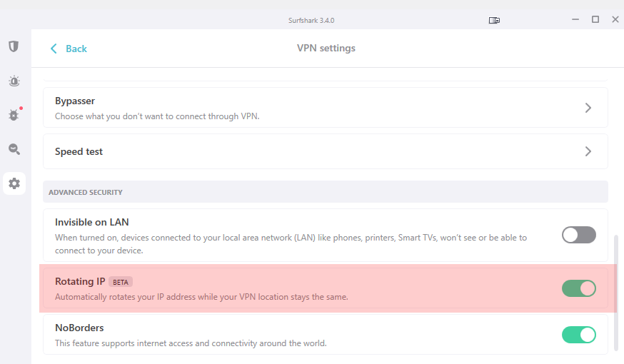Enable the Invisible on LAN toggle

(578, 235)
